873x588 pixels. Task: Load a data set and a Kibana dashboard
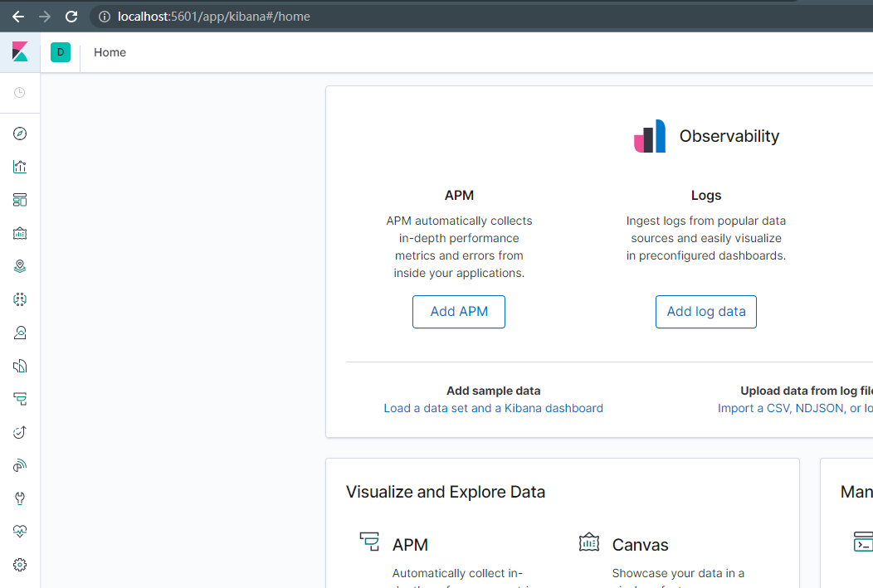493,408
